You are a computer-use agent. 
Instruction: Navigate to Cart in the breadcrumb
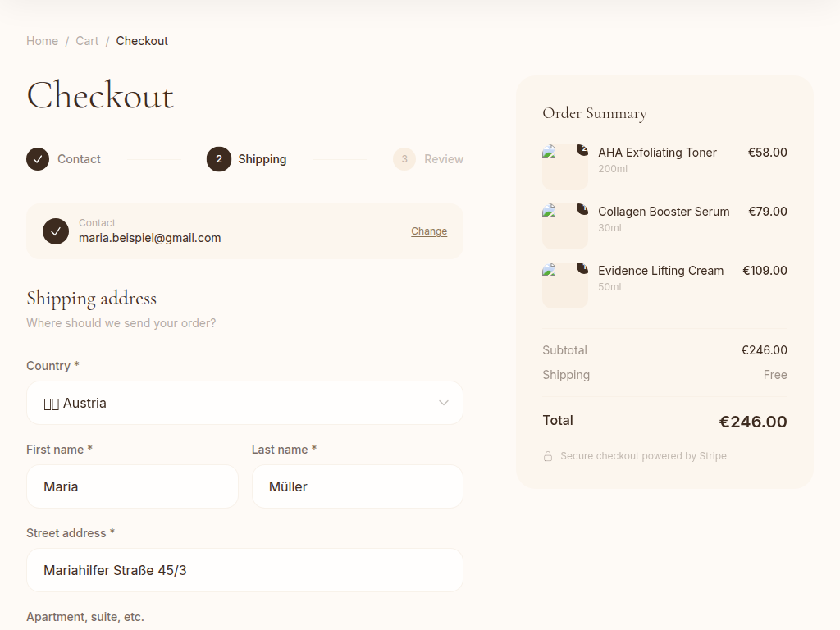(87, 41)
